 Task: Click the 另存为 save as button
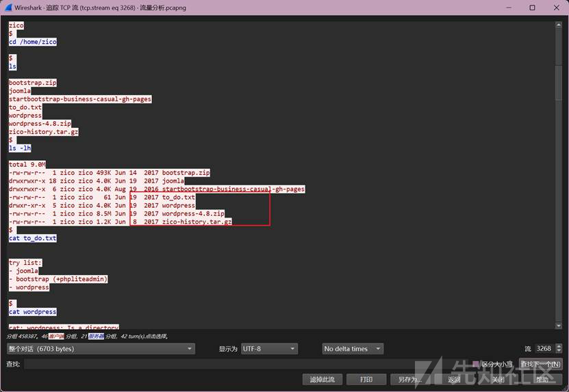click(410, 380)
